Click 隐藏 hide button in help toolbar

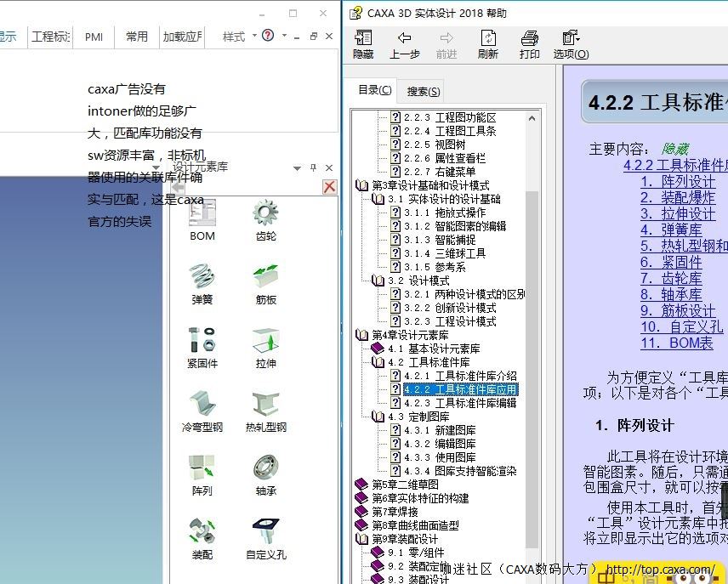(x=363, y=44)
